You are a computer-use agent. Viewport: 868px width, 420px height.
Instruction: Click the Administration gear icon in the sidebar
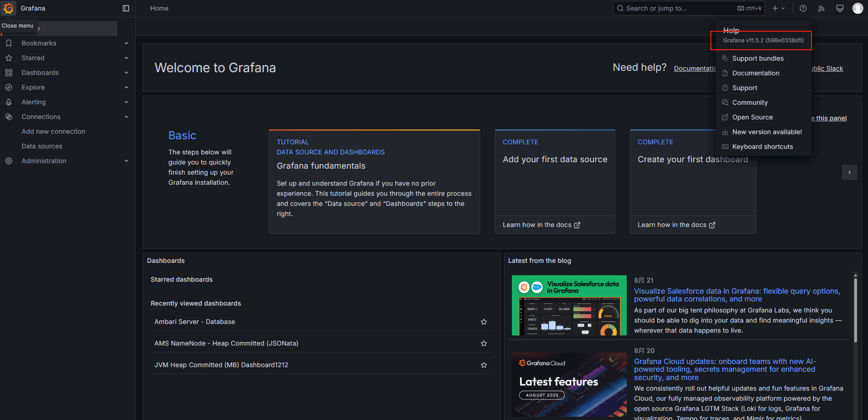click(9, 161)
